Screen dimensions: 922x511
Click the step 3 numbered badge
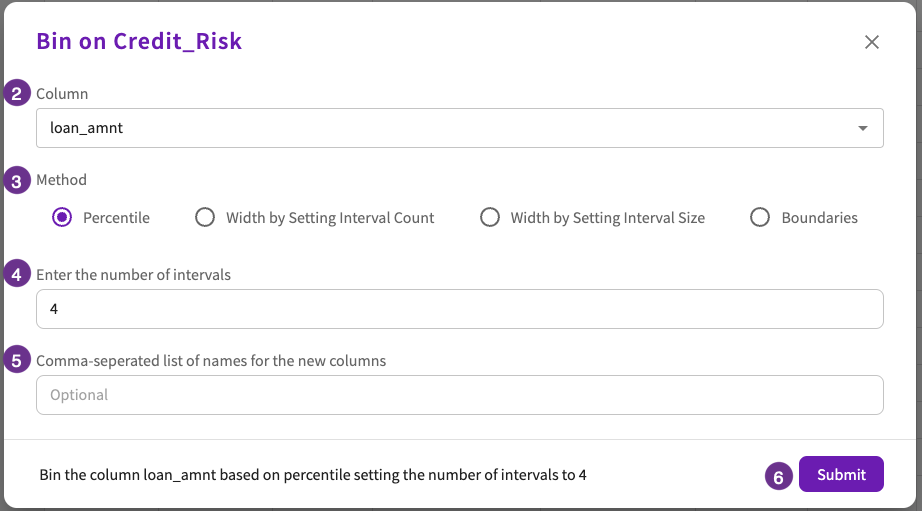tap(17, 181)
